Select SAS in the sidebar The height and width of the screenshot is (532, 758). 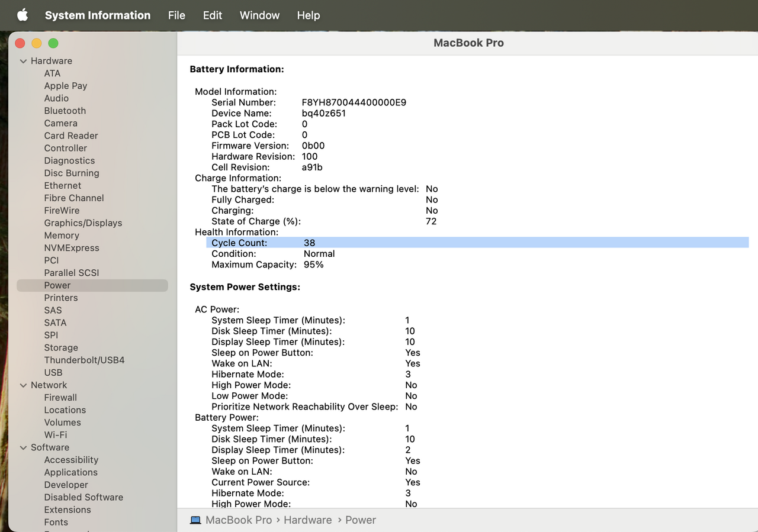(53, 310)
